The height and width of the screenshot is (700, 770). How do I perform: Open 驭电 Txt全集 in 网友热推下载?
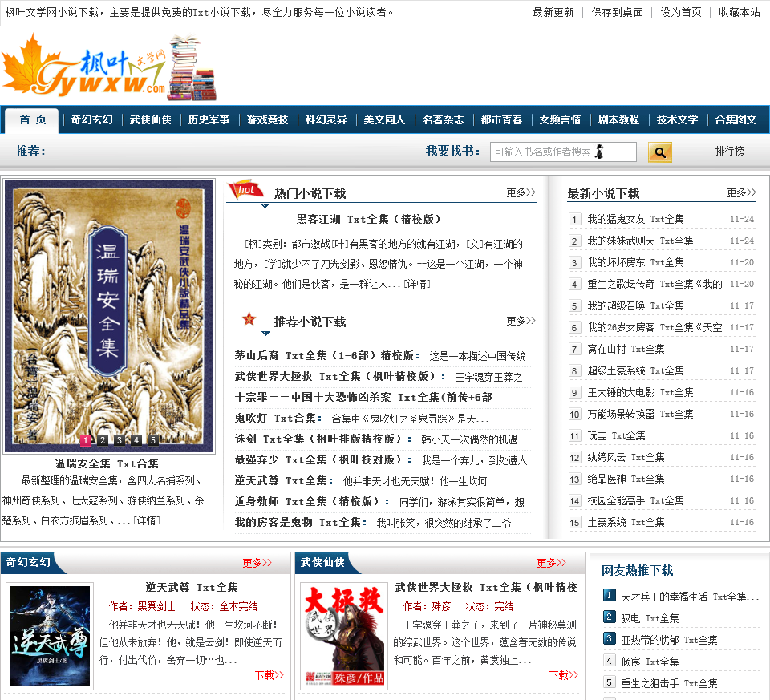[650, 618]
